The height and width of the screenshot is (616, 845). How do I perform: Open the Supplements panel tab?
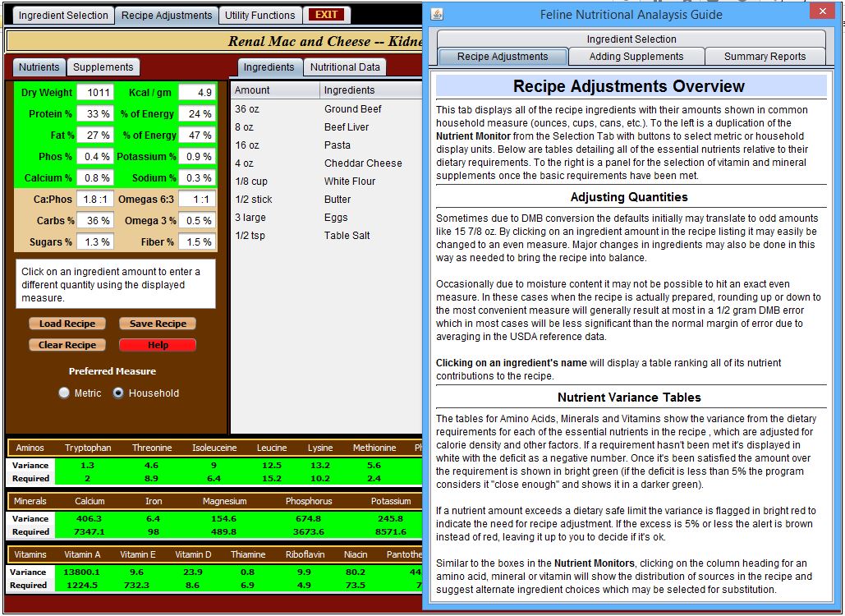pos(103,67)
